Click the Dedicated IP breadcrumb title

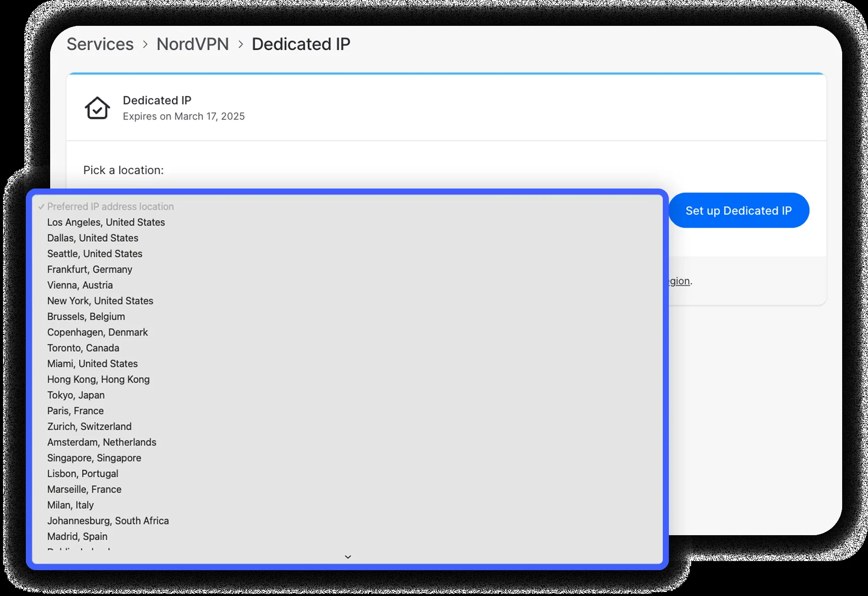click(301, 44)
